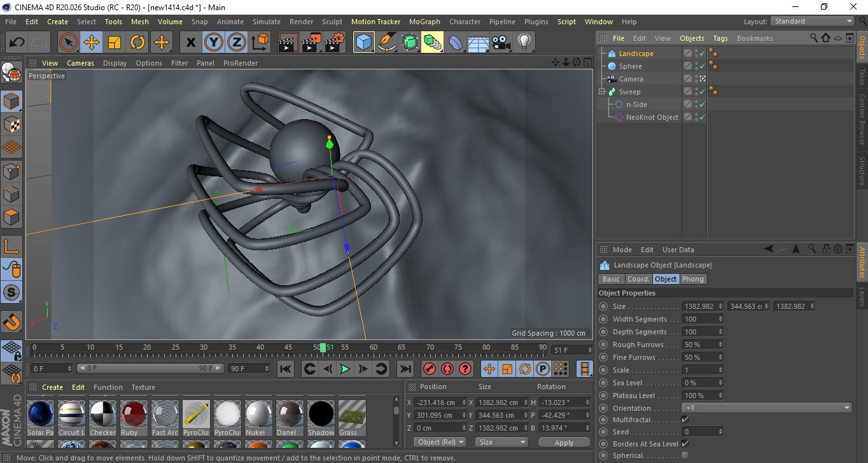This screenshot has height=463, width=868.
Task: Enable the Spherical checkbox
Action: (x=685, y=455)
